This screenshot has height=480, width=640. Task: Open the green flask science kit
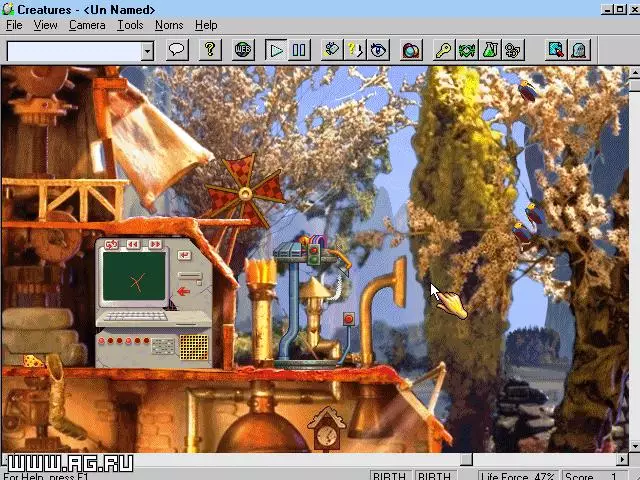[490, 50]
